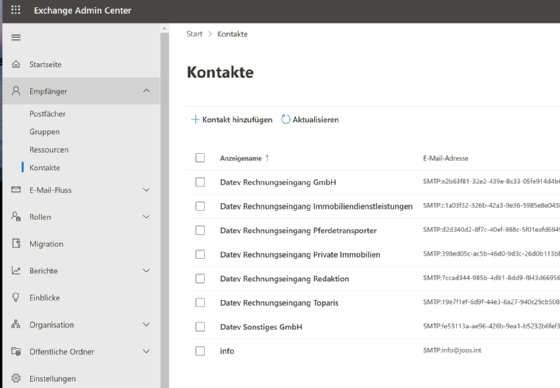This screenshot has height=388, width=560.
Task: Check Datev Rechnungseingang Pferdetransporter row
Action: coord(200,230)
